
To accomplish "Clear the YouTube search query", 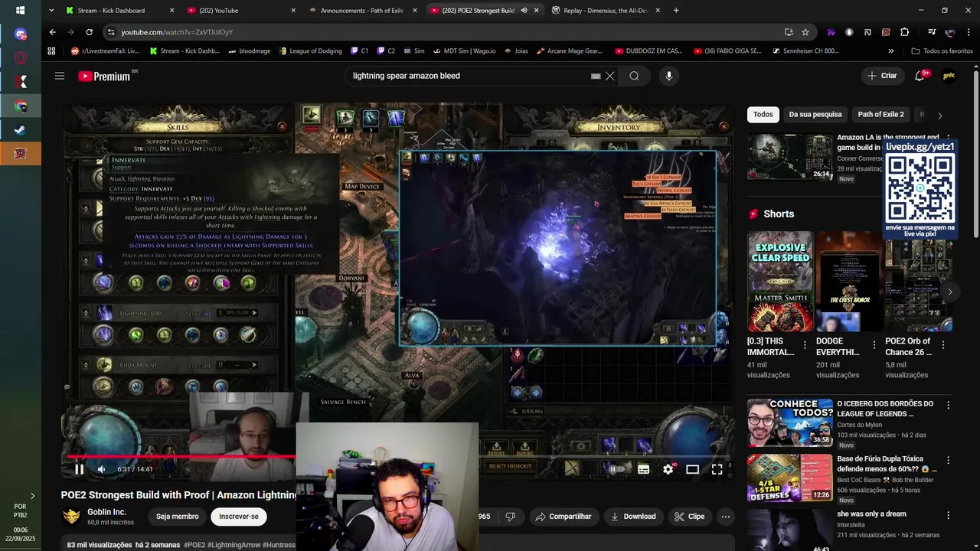I will pos(610,76).
